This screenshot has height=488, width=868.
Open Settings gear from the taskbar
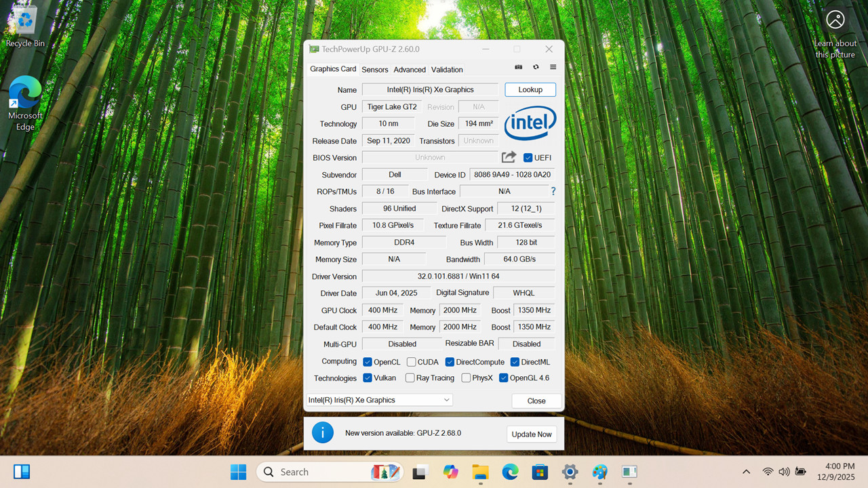tap(570, 472)
